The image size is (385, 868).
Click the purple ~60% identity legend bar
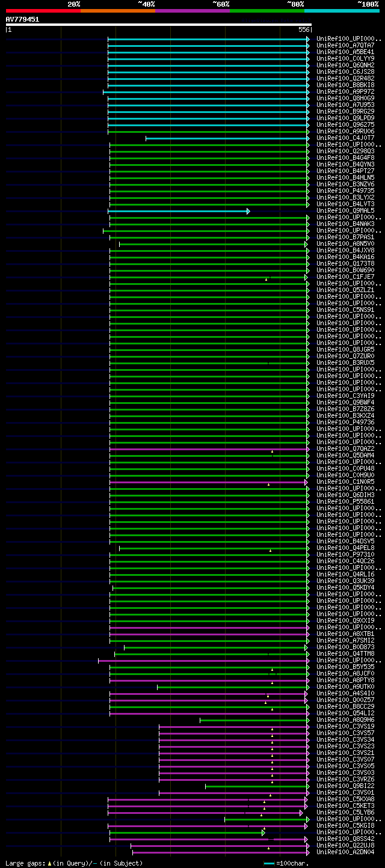[192, 11]
